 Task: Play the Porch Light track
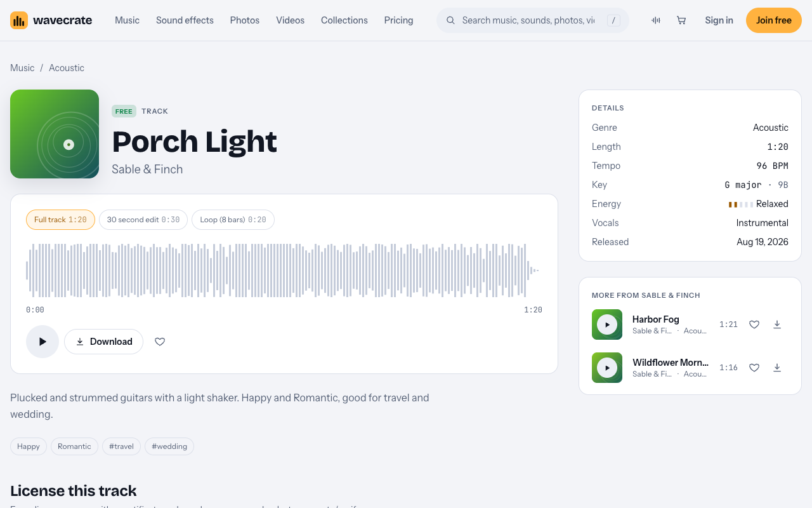pos(43,342)
